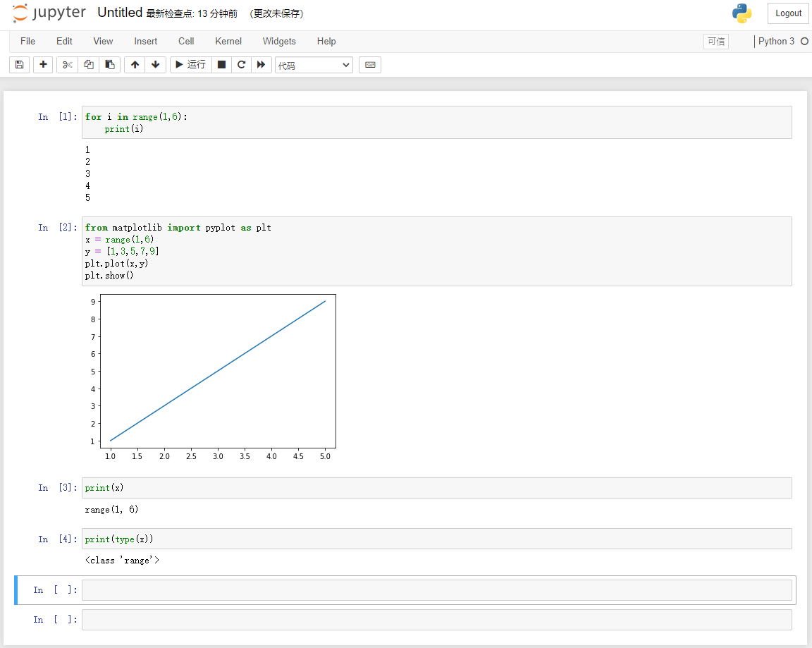Viewport: 812px width, 648px height.
Task: Restart the kernel using circular arrow
Action: click(241, 65)
